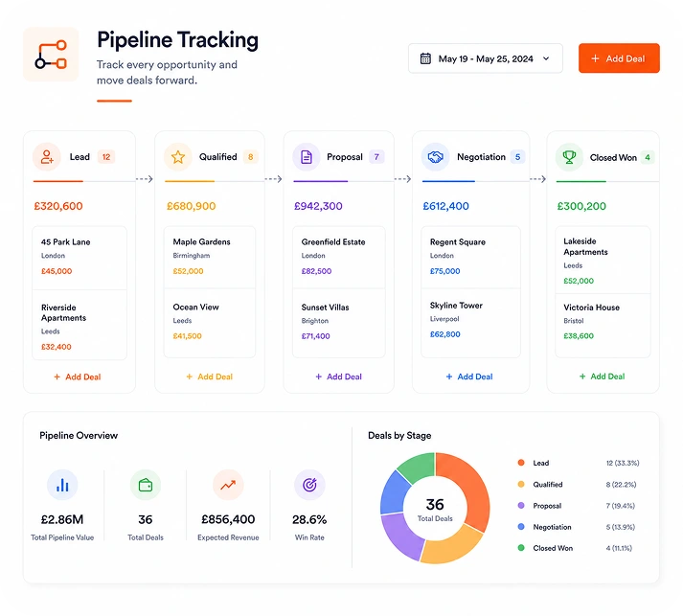Click the yellow Qualified donut segment
683x616 pixels.
(x=453, y=547)
